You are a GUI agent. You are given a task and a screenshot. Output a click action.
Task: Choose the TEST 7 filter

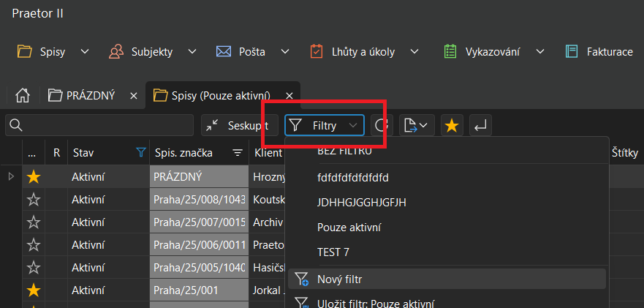(x=333, y=252)
